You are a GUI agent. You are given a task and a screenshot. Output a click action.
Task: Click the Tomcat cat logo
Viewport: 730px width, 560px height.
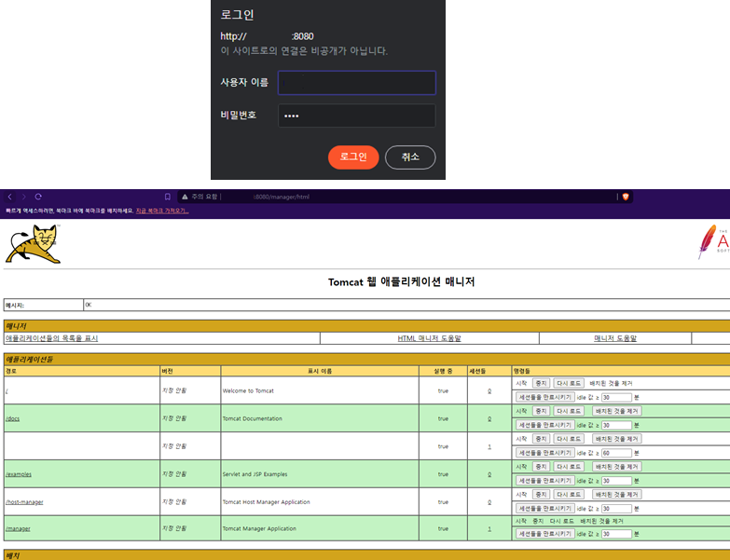point(33,244)
